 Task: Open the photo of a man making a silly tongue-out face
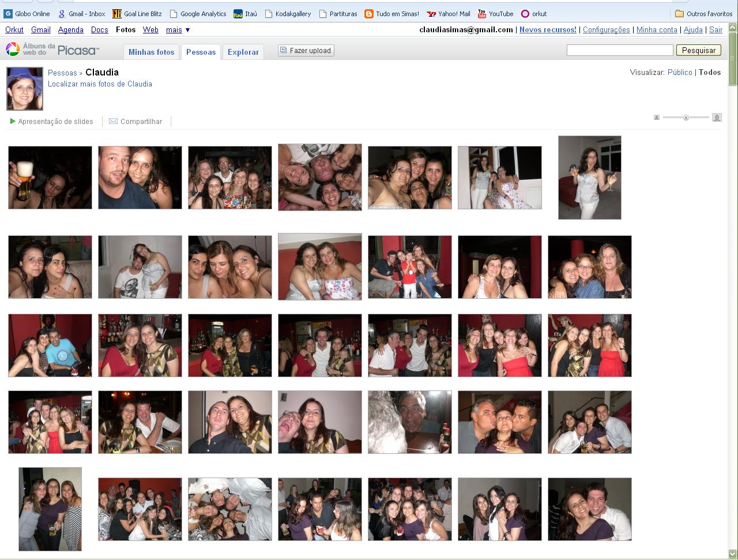[320, 422]
